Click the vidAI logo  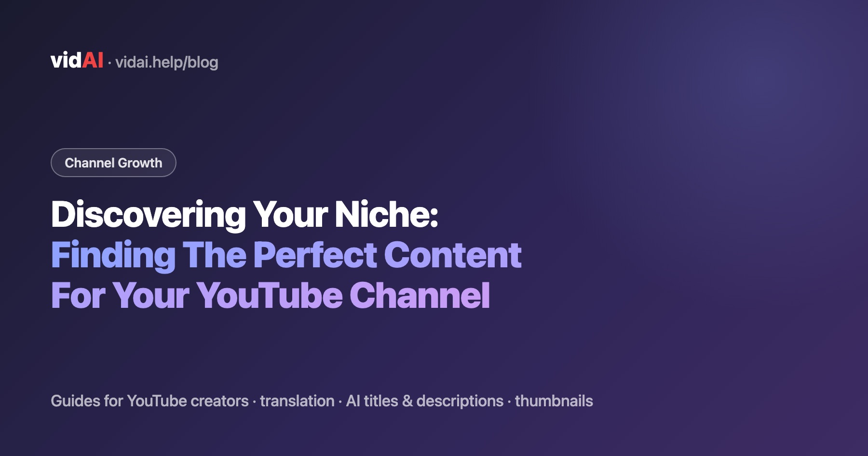(x=77, y=61)
